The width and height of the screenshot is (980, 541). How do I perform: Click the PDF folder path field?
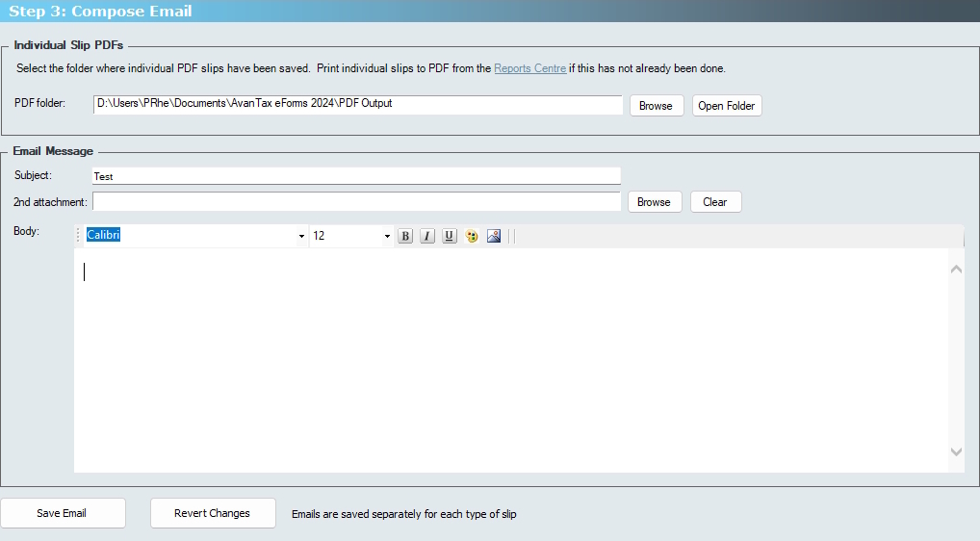pos(356,104)
